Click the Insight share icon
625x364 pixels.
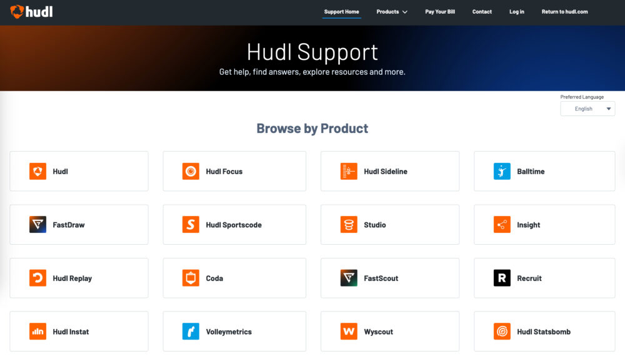click(x=502, y=225)
